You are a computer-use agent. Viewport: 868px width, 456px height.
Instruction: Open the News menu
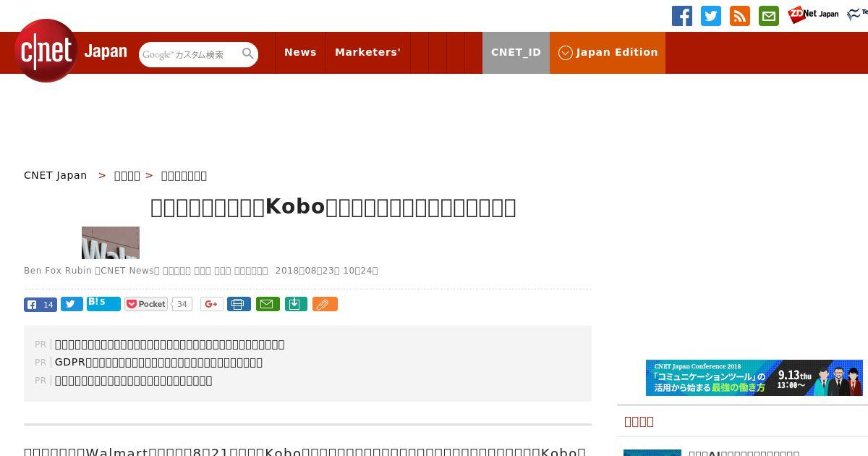(x=300, y=52)
